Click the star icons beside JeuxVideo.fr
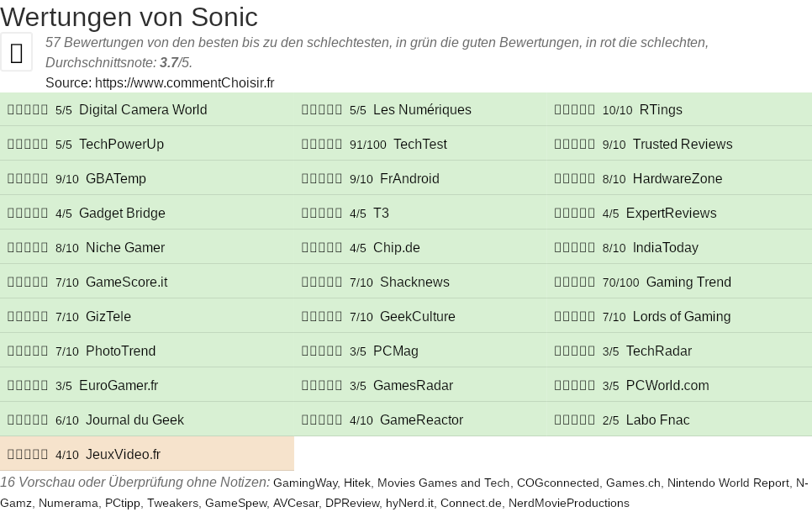Screen dimensions: 812x512 point(28,455)
